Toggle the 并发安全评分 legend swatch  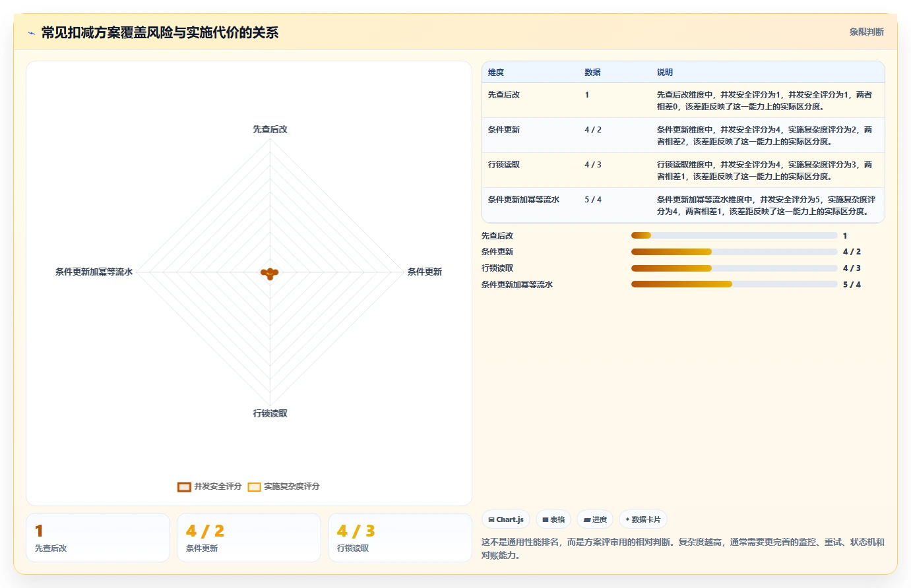tap(184, 486)
